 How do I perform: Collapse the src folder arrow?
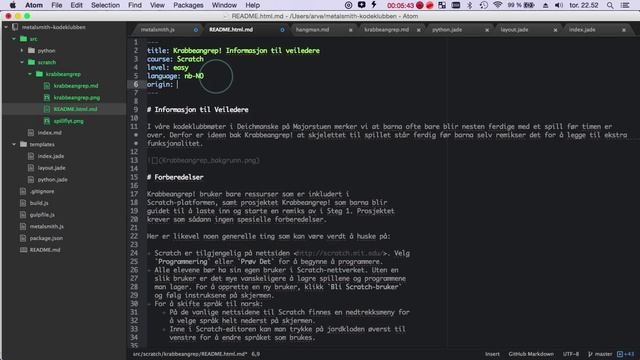(14, 39)
